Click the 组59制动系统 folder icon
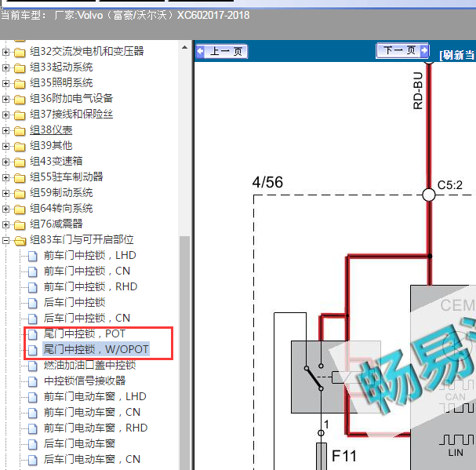The height and width of the screenshot is (470, 476). (x=20, y=194)
